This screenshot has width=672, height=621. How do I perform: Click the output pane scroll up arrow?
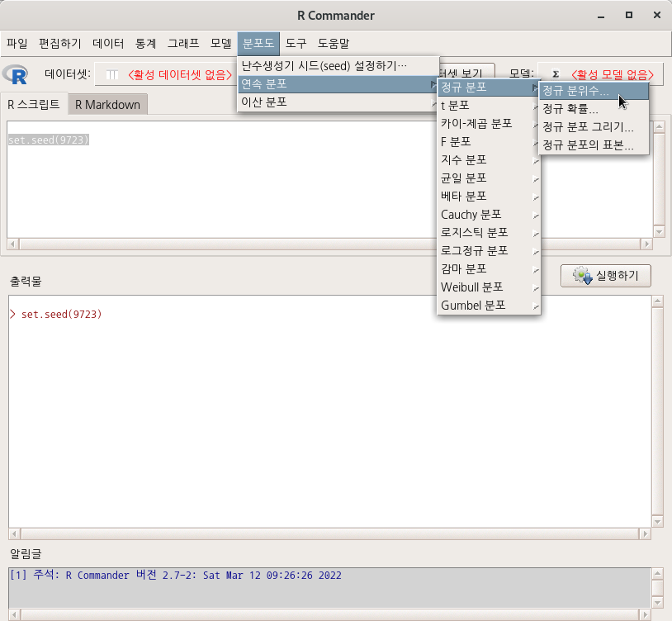[x=657, y=301]
